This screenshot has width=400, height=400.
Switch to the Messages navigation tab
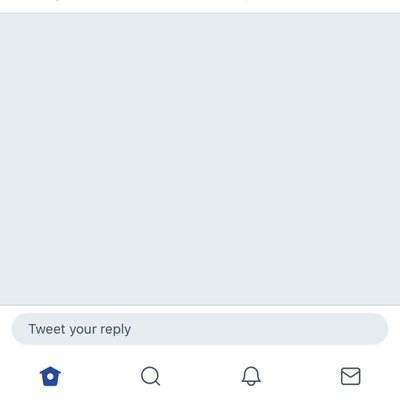click(351, 376)
